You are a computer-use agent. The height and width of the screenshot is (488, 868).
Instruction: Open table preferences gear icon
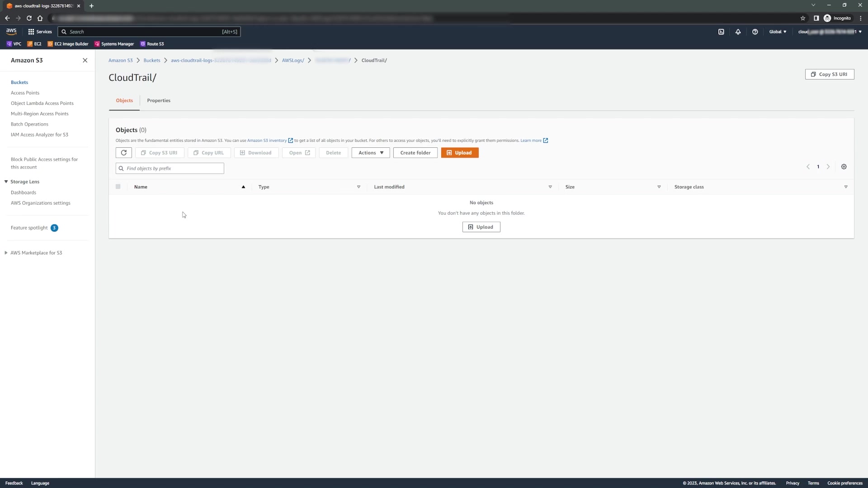(844, 167)
